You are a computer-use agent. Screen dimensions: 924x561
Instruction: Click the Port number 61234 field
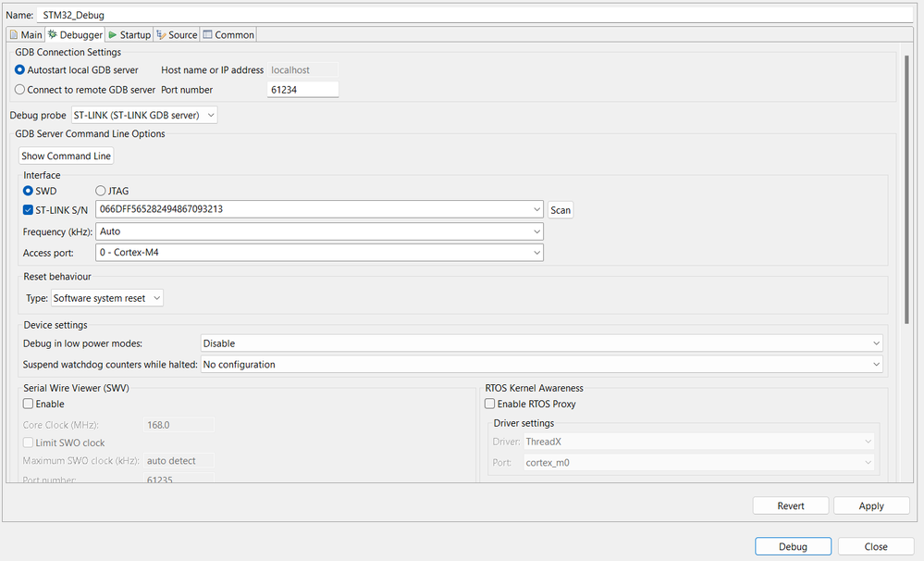pyautogui.click(x=302, y=90)
